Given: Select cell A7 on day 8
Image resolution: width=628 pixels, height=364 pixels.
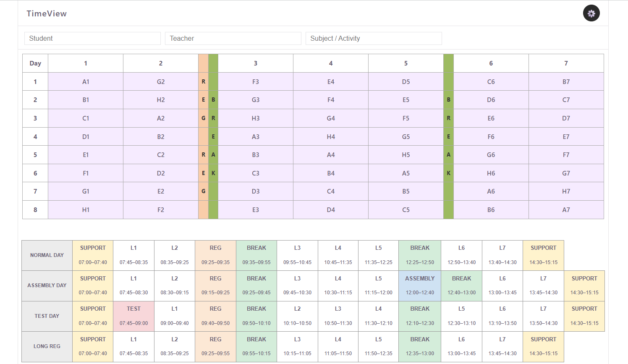Looking at the screenshot, I should (x=566, y=210).
